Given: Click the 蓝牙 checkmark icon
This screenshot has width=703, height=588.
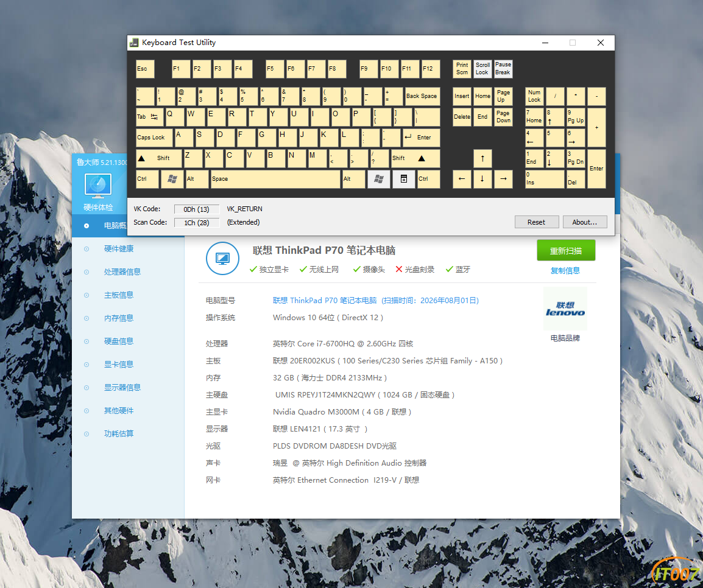Looking at the screenshot, I should [x=449, y=269].
